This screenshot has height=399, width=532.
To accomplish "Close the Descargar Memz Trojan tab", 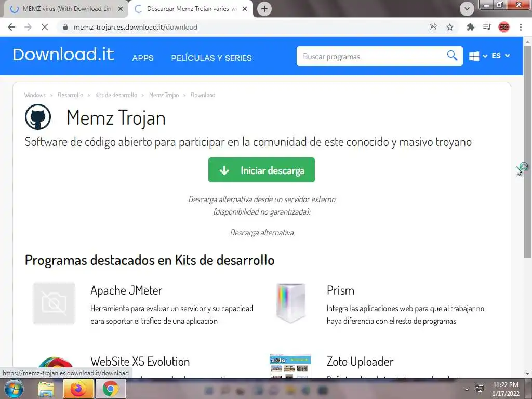I will (x=245, y=9).
